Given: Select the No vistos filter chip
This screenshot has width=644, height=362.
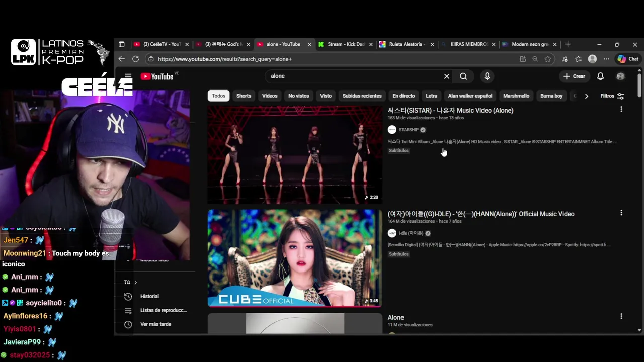Looking at the screenshot, I should tap(299, 96).
